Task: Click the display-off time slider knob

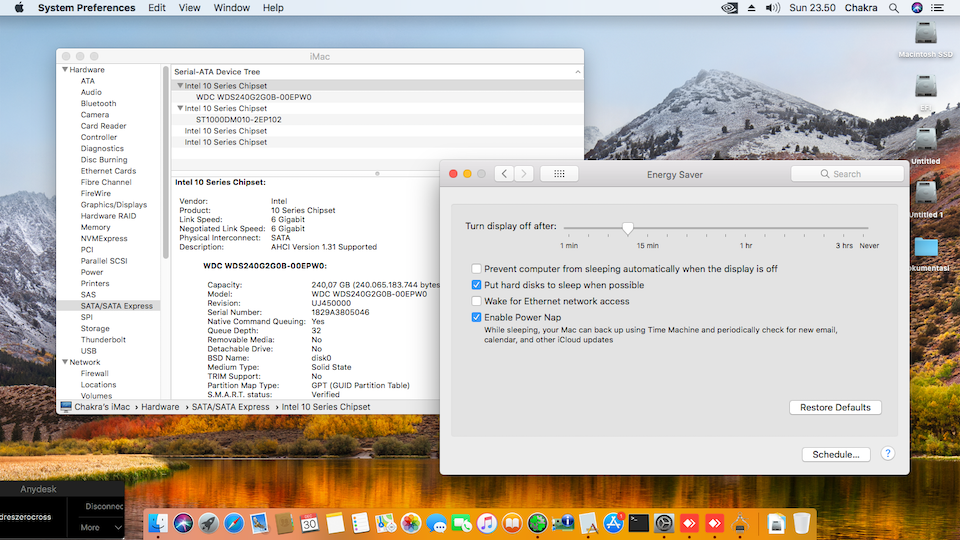Action: tap(627, 228)
